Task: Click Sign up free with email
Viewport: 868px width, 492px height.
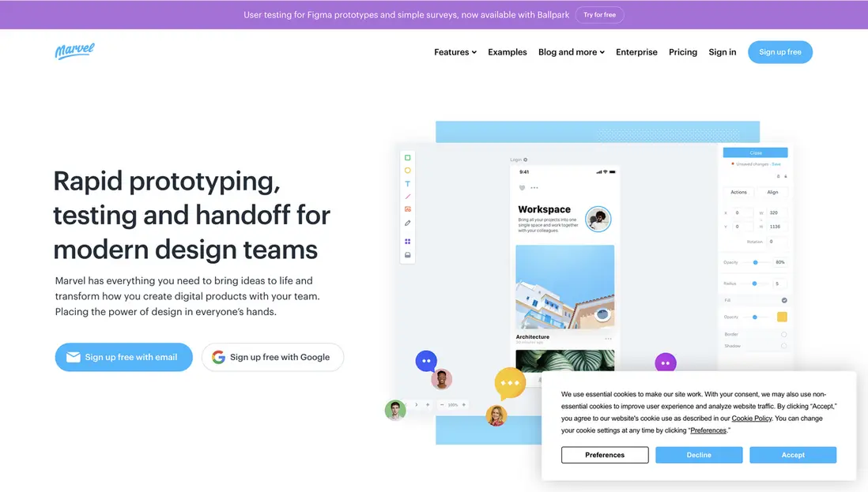Action: (x=124, y=357)
